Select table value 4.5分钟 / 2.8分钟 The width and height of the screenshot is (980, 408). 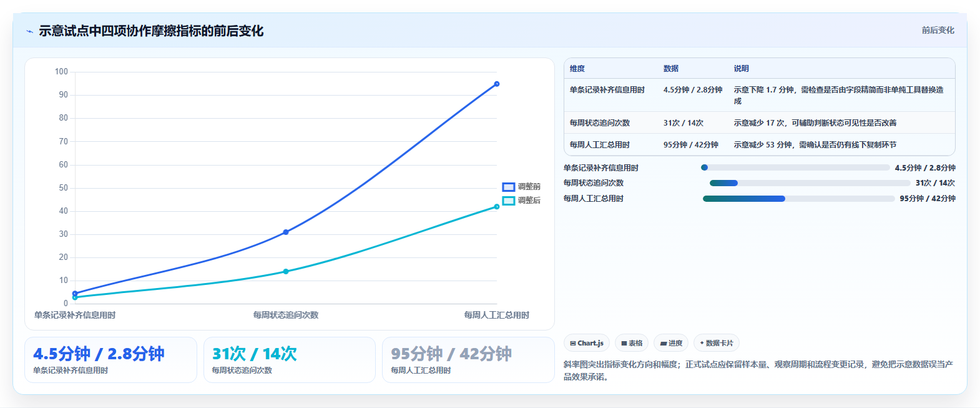point(693,90)
